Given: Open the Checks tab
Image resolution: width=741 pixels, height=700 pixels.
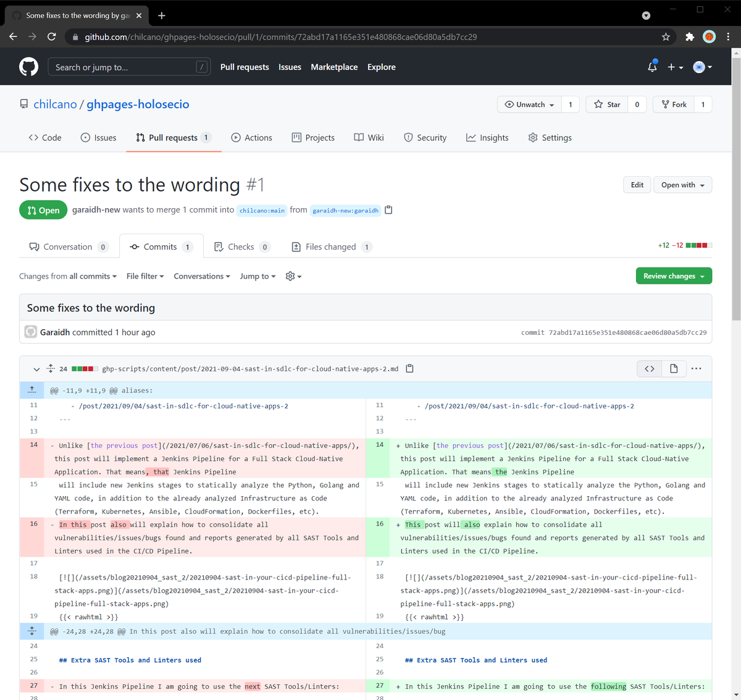Looking at the screenshot, I should tap(241, 247).
